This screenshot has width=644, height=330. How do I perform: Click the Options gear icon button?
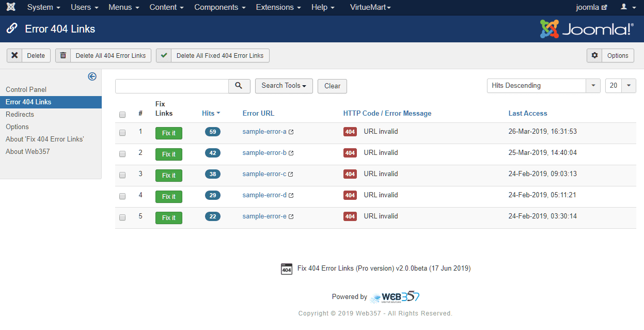click(594, 56)
